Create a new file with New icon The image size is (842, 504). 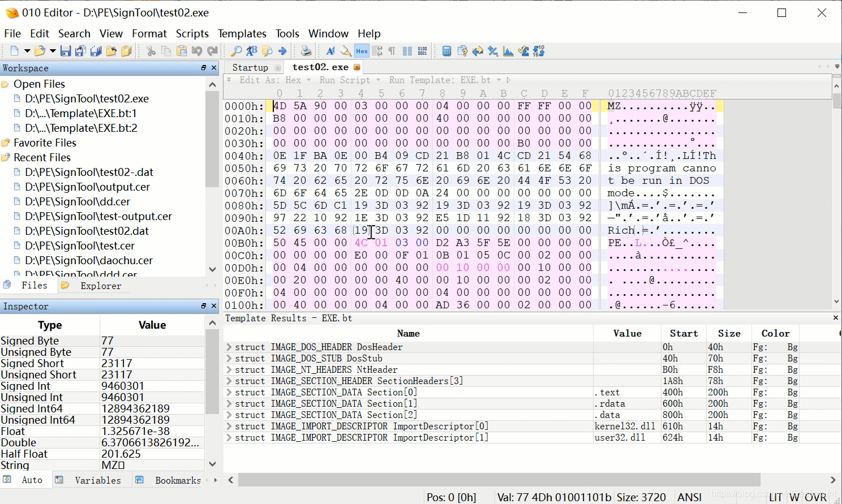click(x=15, y=51)
